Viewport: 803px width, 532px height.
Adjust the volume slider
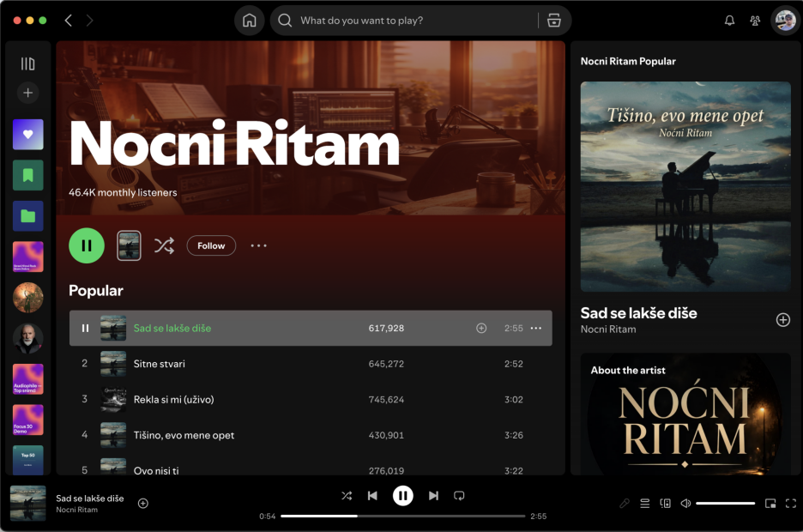pos(725,504)
